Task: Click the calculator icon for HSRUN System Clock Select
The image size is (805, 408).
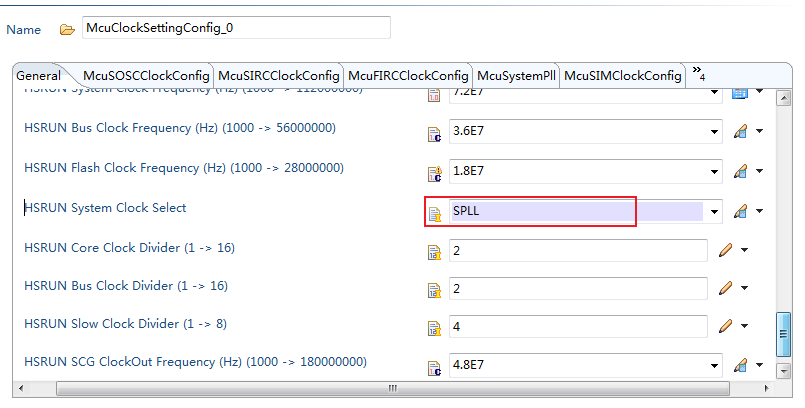Action: [x=740, y=211]
